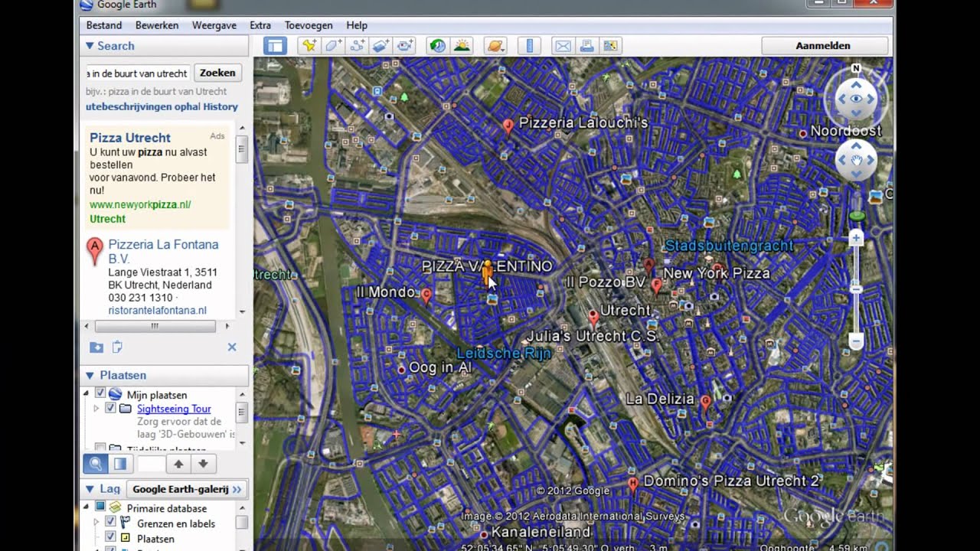The width and height of the screenshot is (980, 551).
Task: Open the Pizzeria La Fontana B.V. result
Action: 163,252
